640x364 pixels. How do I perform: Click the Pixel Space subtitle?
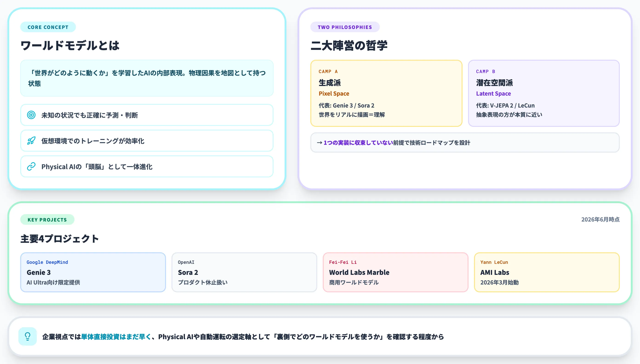[334, 94]
